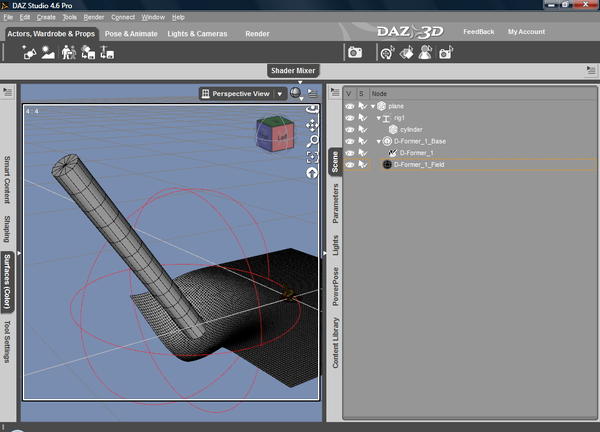Open the Tool Settings side tab
This screenshot has width=600, height=432.
7,342
